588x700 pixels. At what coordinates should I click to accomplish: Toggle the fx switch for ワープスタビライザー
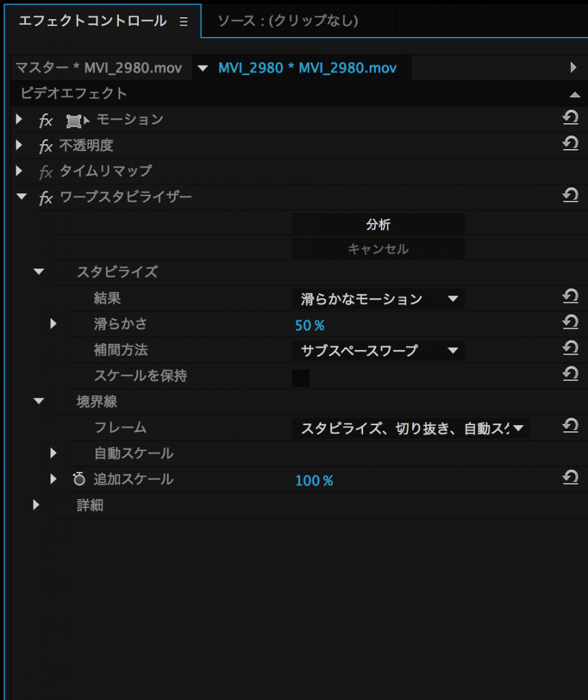pyautogui.click(x=46, y=198)
